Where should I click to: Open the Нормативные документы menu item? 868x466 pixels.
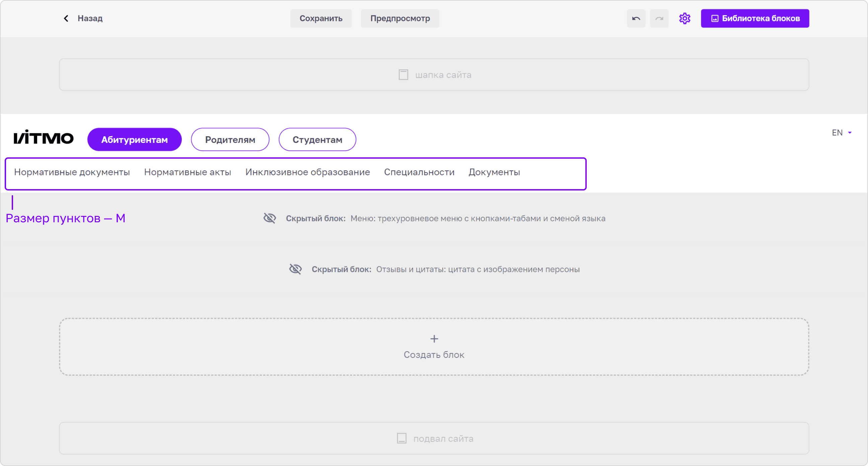72,172
